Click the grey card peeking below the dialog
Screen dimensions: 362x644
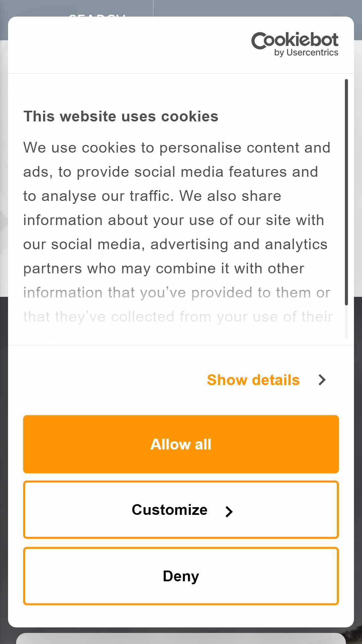(x=181, y=638)
